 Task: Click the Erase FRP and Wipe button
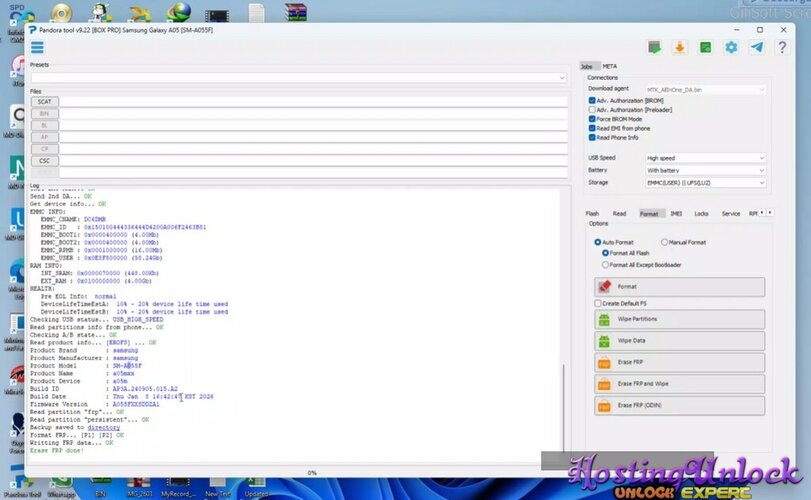point(679,384)
